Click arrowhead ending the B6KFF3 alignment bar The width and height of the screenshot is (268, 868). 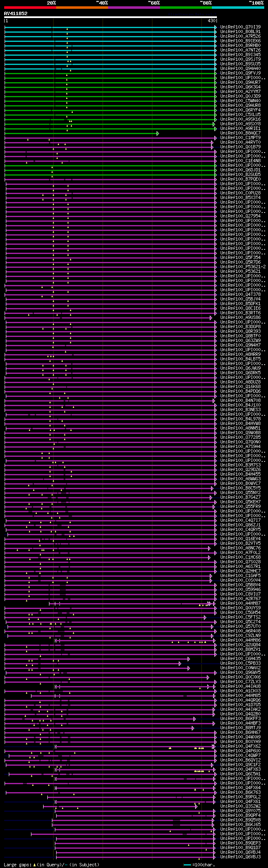(x=195, y=719)
